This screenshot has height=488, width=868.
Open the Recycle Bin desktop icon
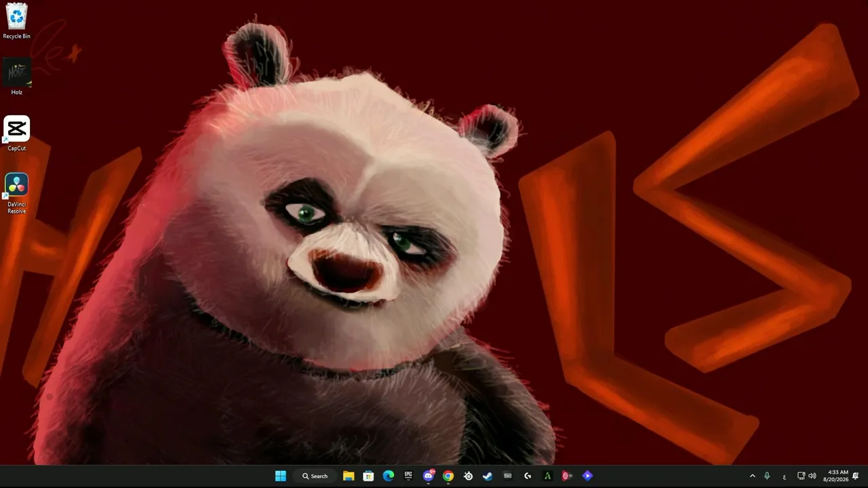coord(17,22)
